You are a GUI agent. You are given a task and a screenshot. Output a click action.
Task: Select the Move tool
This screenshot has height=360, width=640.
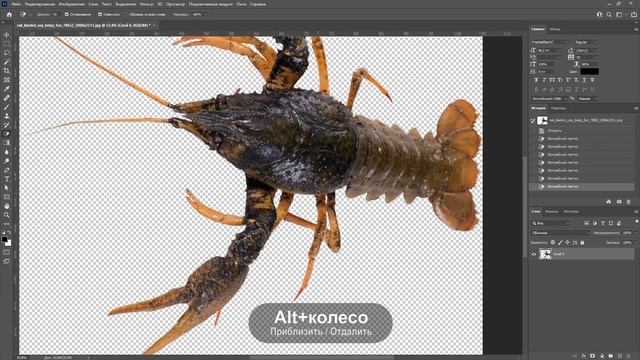(7, 35)
